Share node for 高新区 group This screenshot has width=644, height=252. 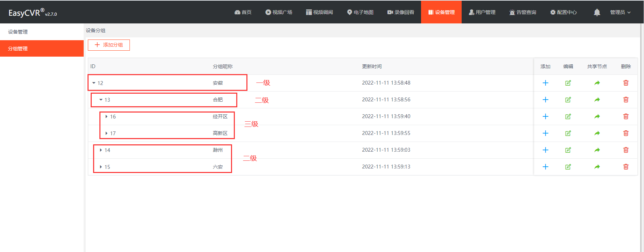597,133
